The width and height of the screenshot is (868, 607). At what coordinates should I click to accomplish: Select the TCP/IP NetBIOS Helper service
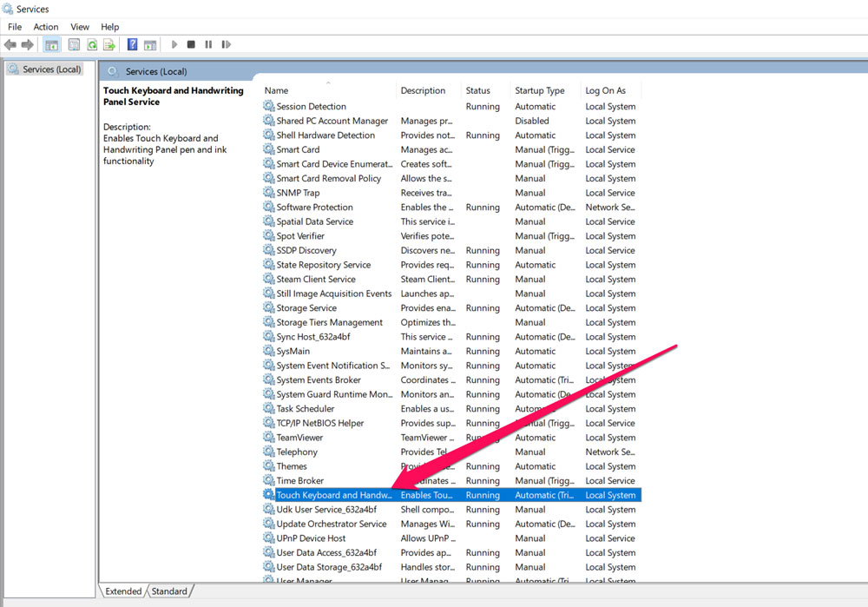coord(451,423)
